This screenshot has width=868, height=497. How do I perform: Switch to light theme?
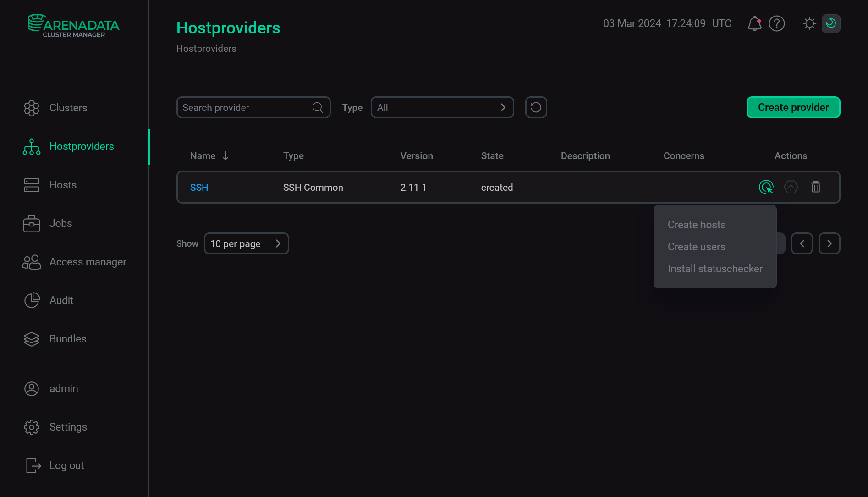point(809,23)
